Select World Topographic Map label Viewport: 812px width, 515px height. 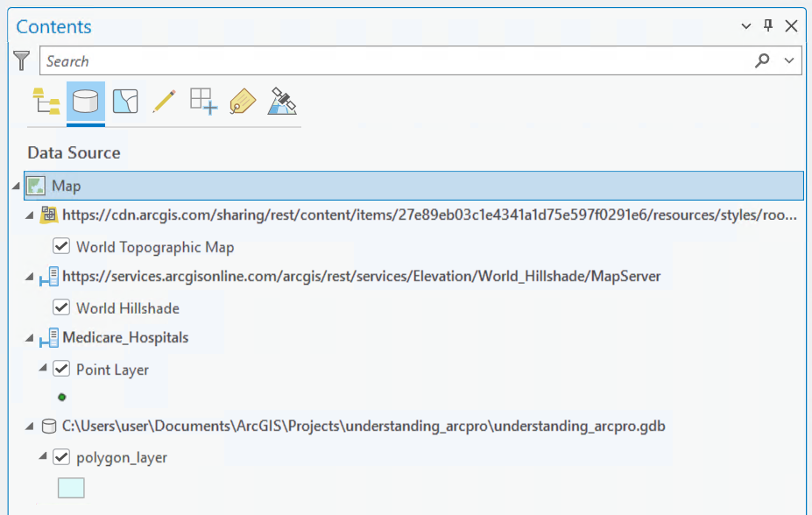click(155, 247)
